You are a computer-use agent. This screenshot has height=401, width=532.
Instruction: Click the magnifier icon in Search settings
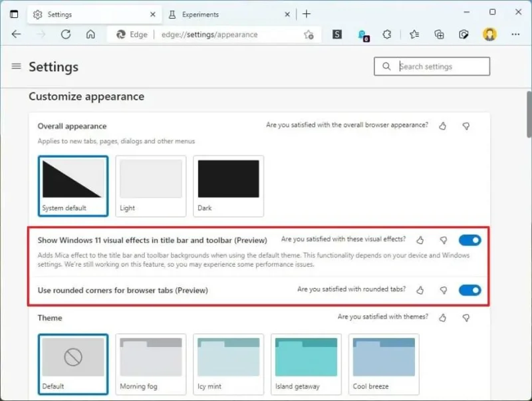[x=386, y=66]
